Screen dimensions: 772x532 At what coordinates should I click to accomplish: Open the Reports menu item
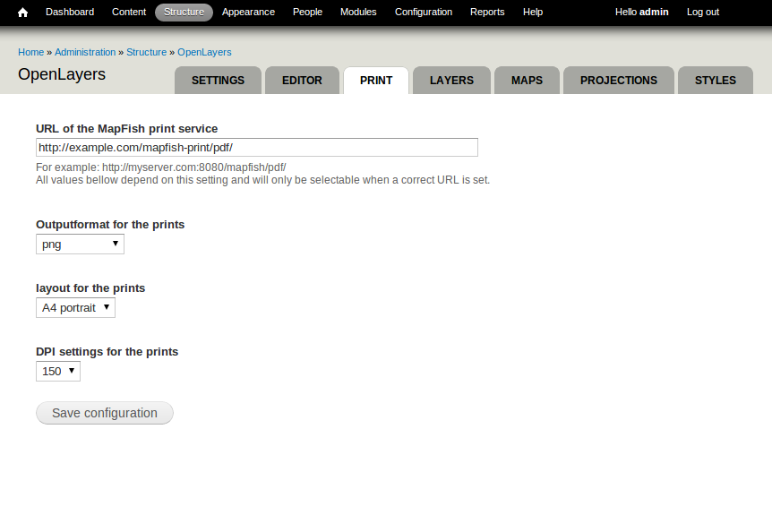[487, 12]
